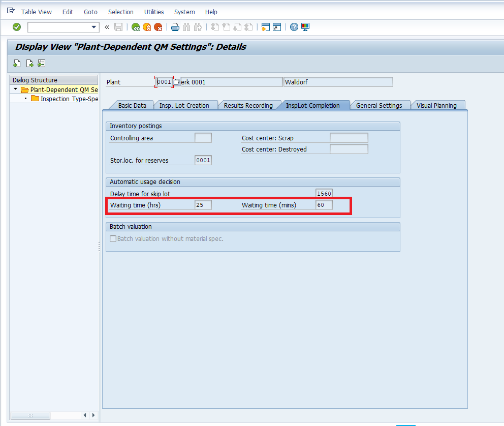The height and width of the screenshot is (426, 504).
Task: Click the Dialog Structure scroll right arrow
Action: (93, 415)
